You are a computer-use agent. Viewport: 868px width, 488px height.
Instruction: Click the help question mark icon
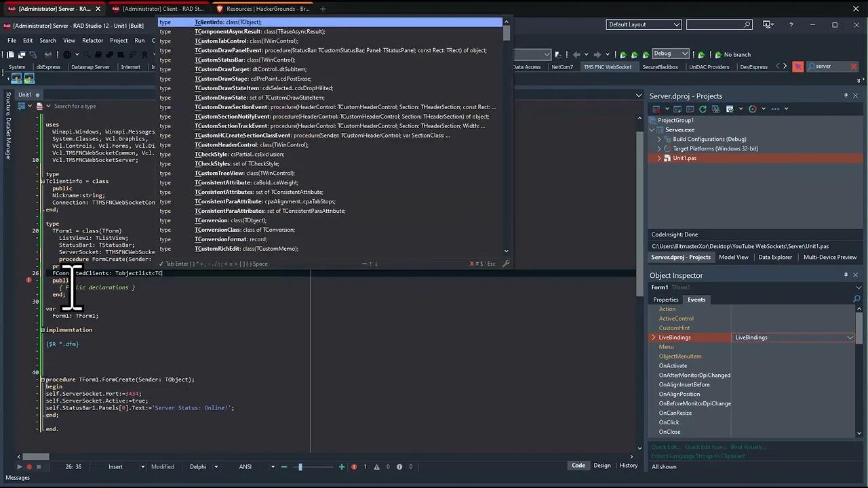click(791, 25)
